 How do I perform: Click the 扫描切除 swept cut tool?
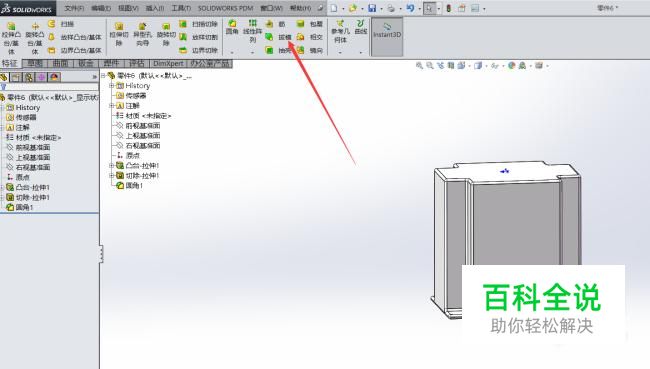tap(198, 24)
